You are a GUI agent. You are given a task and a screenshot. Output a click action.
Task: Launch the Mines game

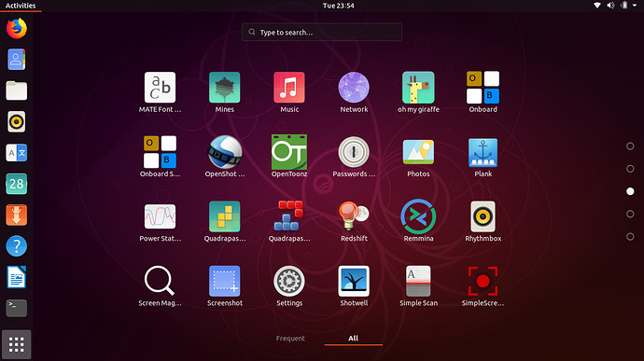pyautogui.click(x=224, y=88)
